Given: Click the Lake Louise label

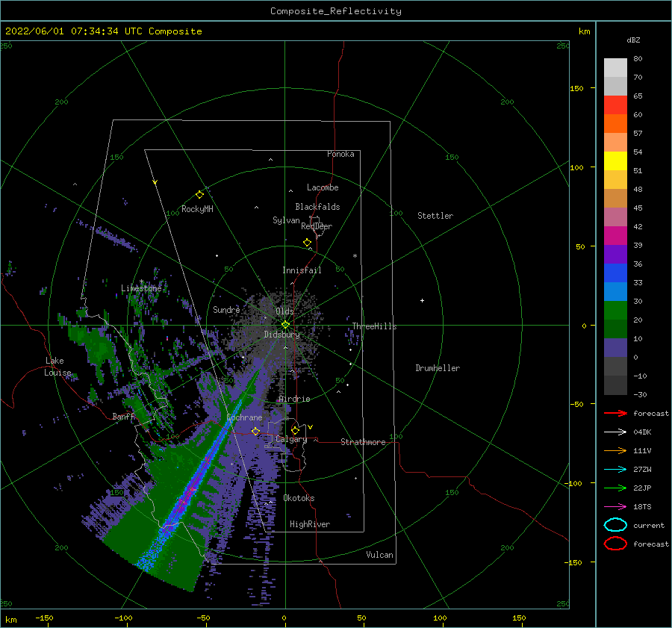Looking at the screenshot, I should (58, 367).
